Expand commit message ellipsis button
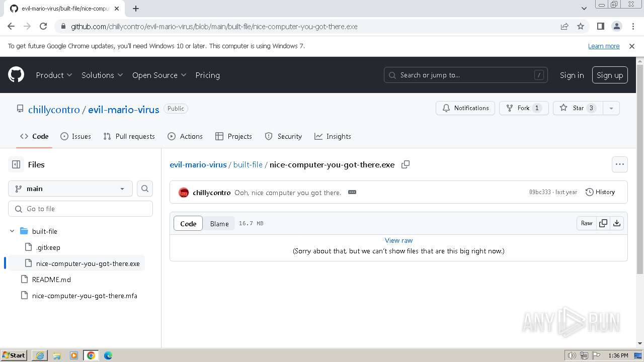Screen dimensions: 644x362 tap(352, 192)
